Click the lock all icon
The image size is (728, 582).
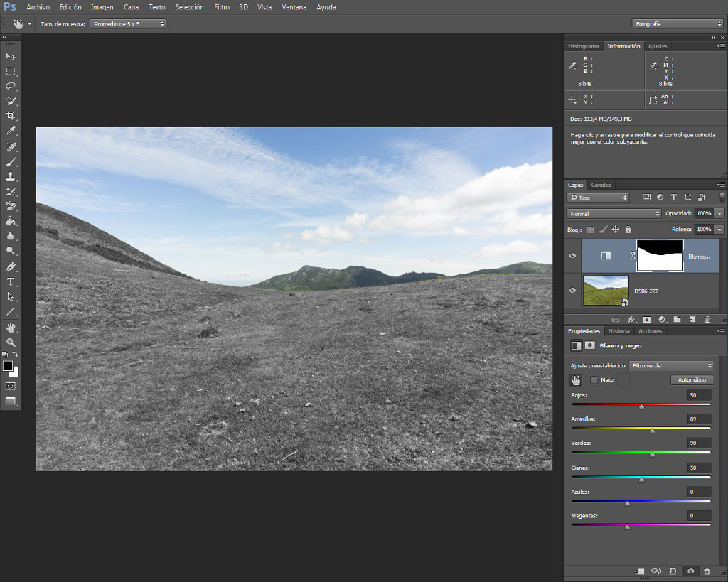pos(628,230)
